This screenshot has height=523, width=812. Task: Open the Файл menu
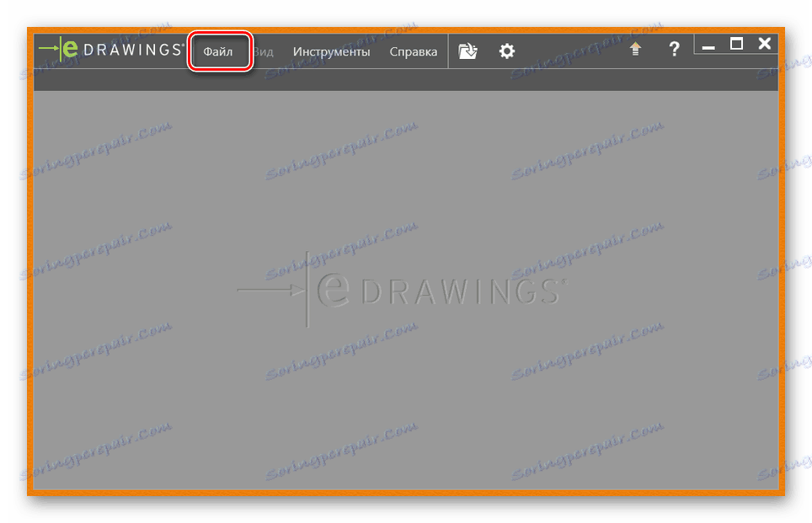tap(218, 51)
